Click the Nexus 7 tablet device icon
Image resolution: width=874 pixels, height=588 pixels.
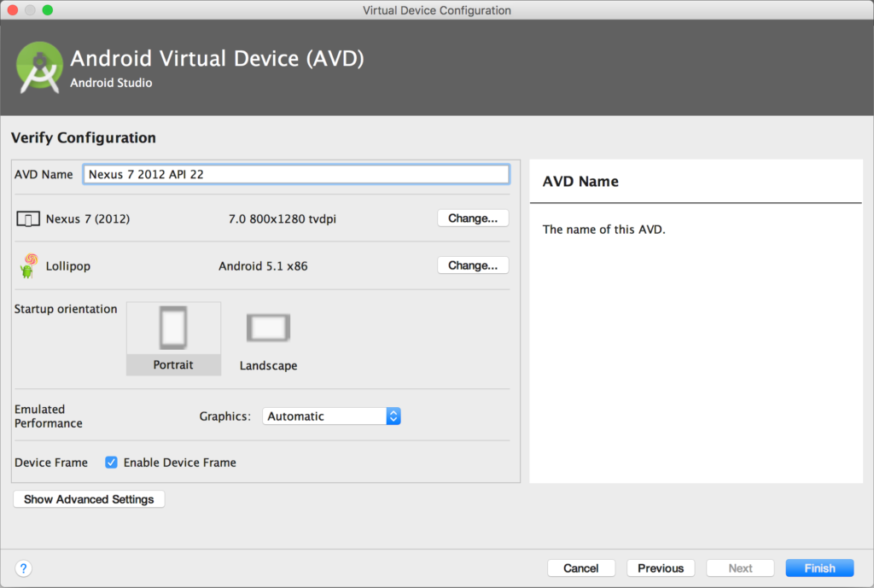point(28,219)
